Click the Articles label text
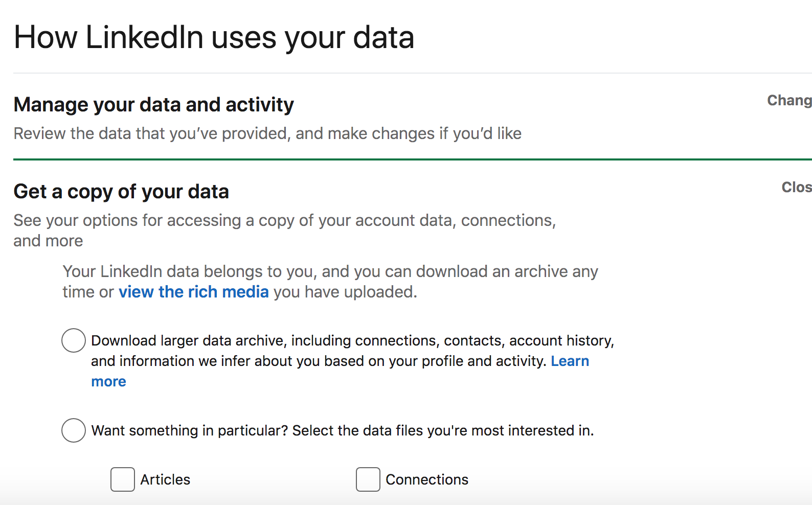812x505 pixels. pos(165,479)
